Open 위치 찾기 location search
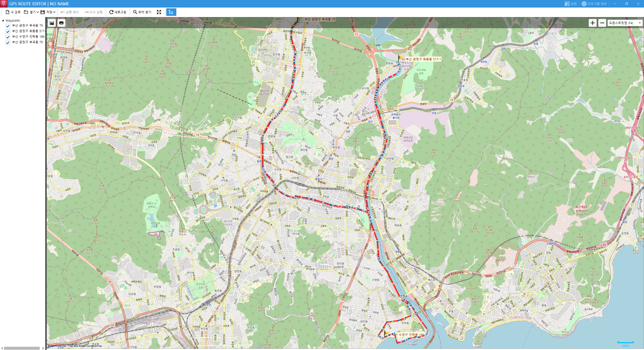Viewport: 644px width, 350px height. (x=142, y=12)
